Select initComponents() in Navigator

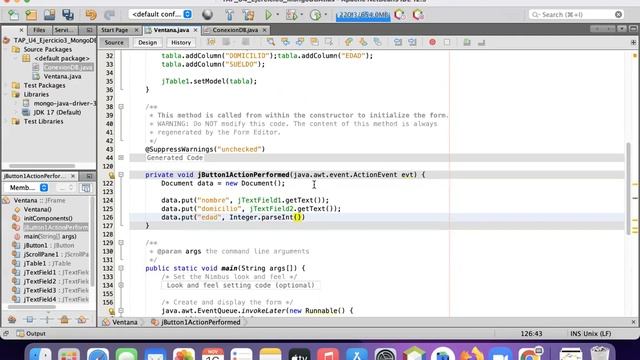48,218
